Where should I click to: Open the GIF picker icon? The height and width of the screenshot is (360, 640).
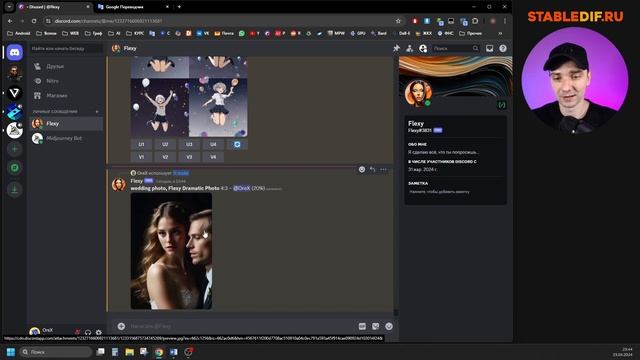point(362,326)
